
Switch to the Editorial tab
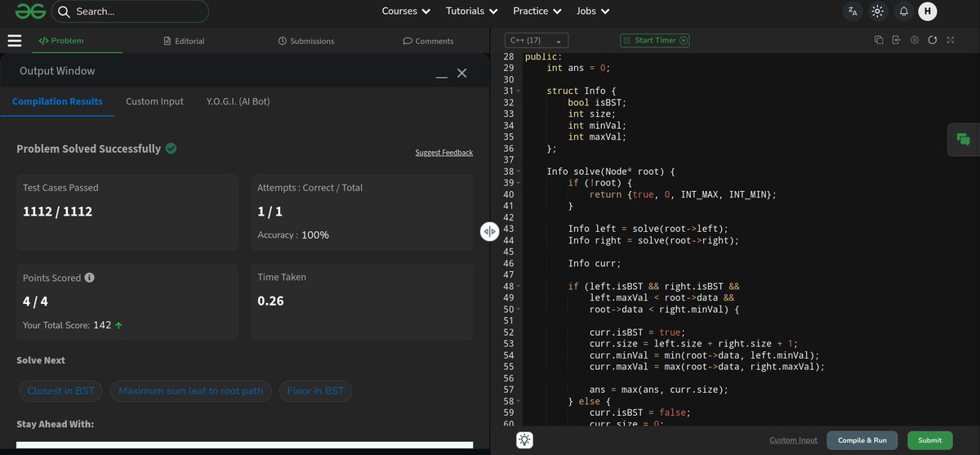click(184, 41)
